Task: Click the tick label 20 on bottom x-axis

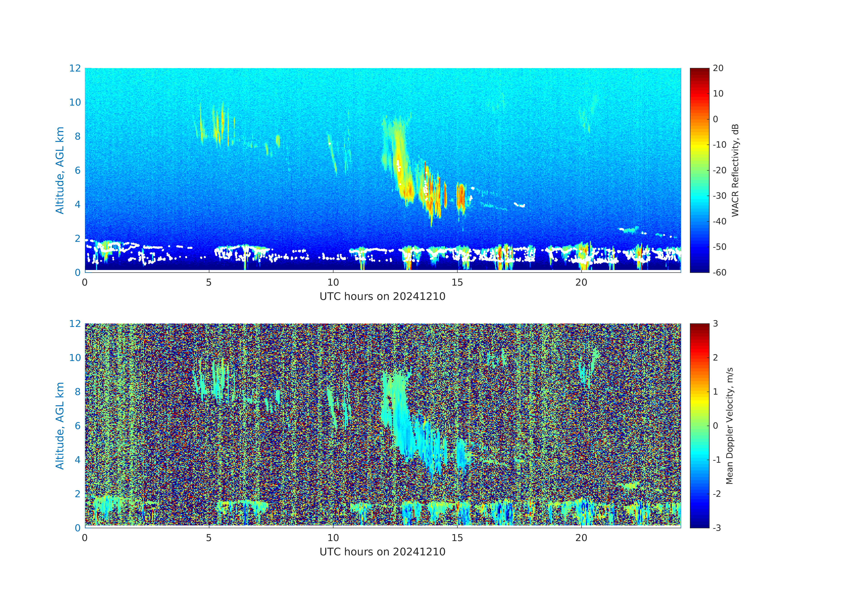Action: [581, 538]
